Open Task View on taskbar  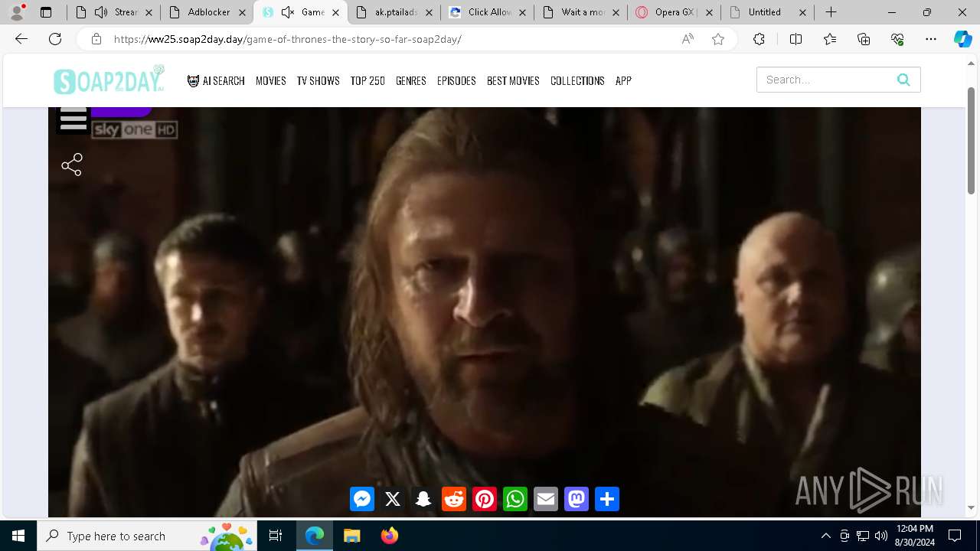click(x=276, y=536)
